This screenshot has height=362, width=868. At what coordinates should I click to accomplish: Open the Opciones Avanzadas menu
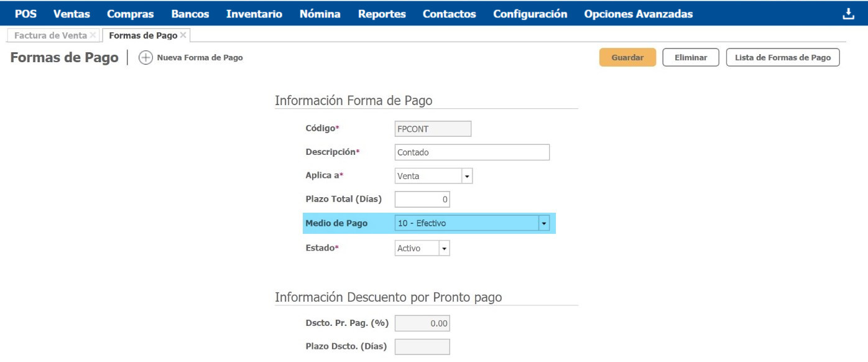point(638,14)
